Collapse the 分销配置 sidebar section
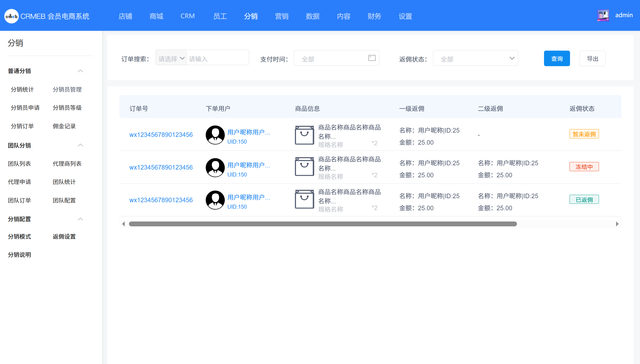 tap(80, 219)
